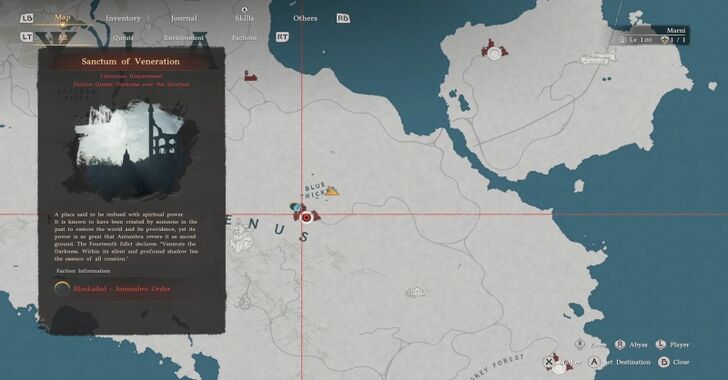The image size is (728, 380).
Task: Click the Grey Forest map label
Action: click(498, 367)
